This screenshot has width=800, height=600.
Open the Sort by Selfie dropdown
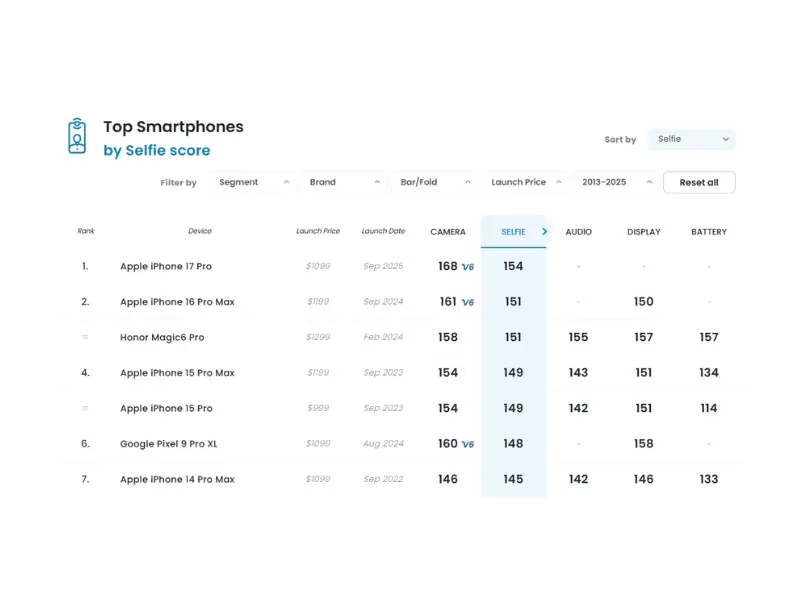[691, 139]
